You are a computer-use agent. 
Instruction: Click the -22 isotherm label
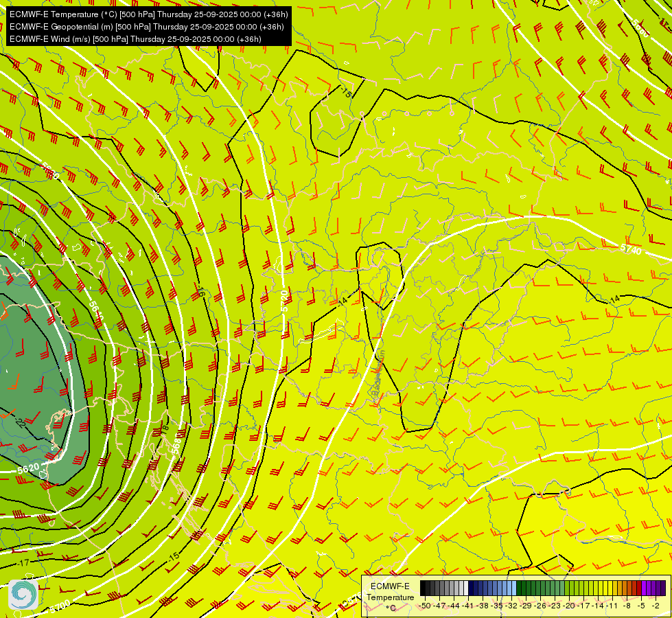pyautogui.click(x=19, y=422)
